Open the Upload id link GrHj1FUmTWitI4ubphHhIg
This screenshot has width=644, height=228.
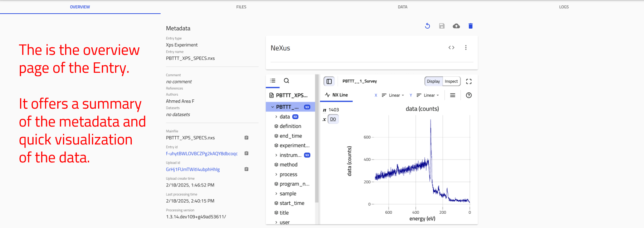(x=193, y=170)
